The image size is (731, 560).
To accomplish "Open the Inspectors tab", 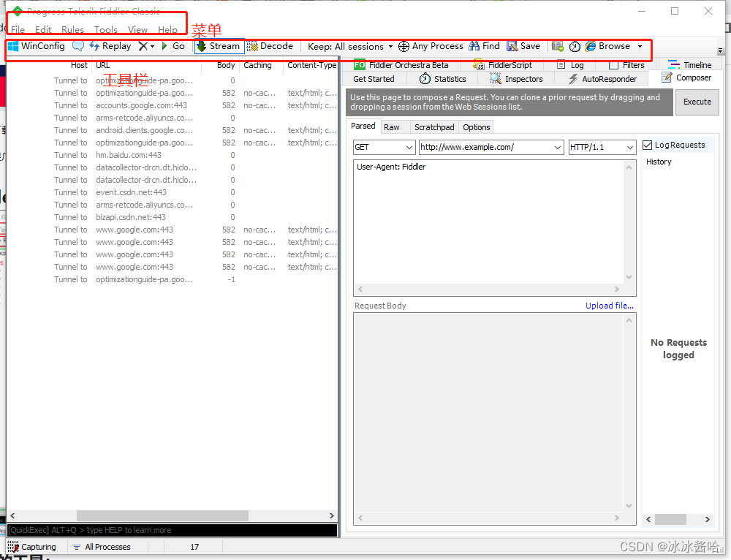I will click(516, 79).
